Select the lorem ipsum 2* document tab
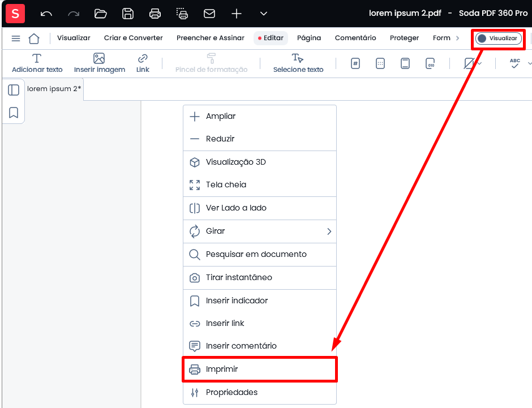The image size is (532, 408). [x=54, y=89]
